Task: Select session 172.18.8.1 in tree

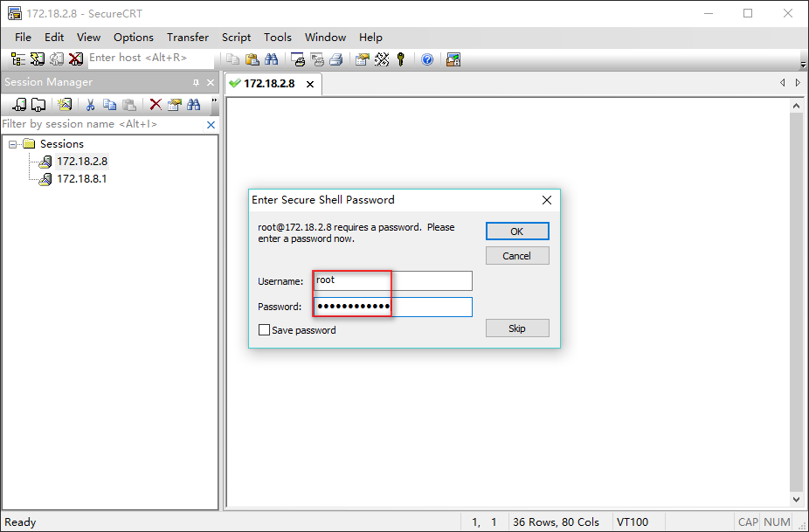Action: tap(81, 179)
